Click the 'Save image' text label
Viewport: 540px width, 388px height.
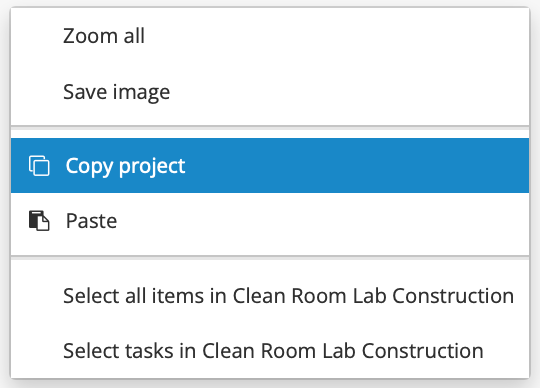coord(116,92)
